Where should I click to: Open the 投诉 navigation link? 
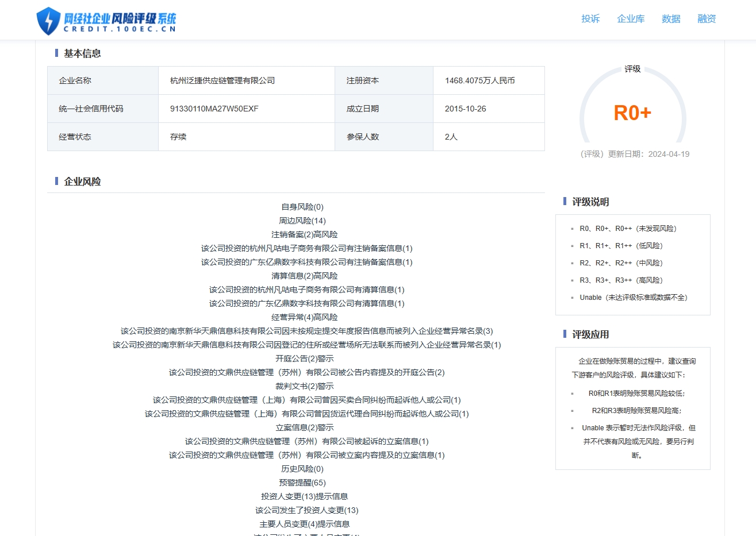tap(590, 19)
